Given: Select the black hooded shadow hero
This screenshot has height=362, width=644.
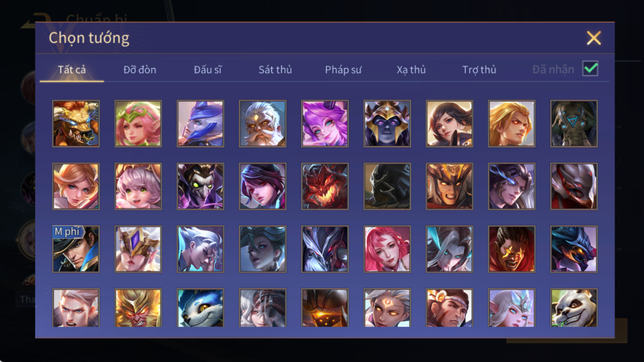Looking at the screenshot, I should 387,186.
